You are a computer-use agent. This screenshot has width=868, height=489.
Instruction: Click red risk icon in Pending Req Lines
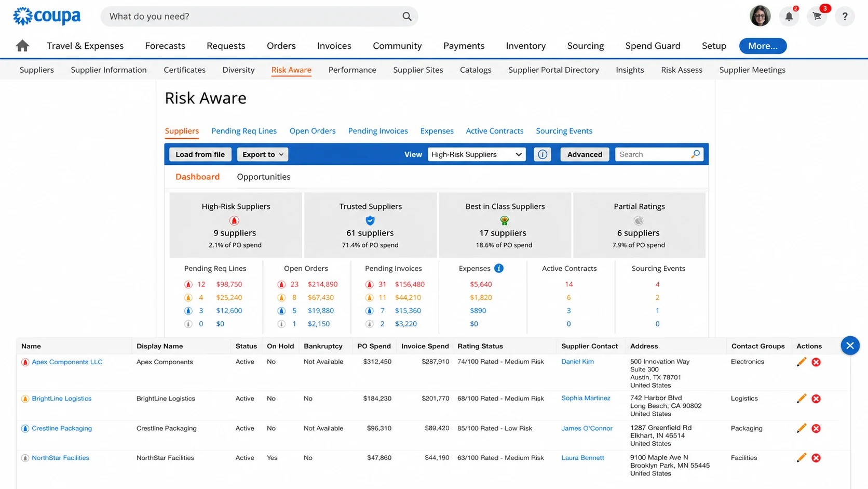pyautogui.click(x=188, y=285)
